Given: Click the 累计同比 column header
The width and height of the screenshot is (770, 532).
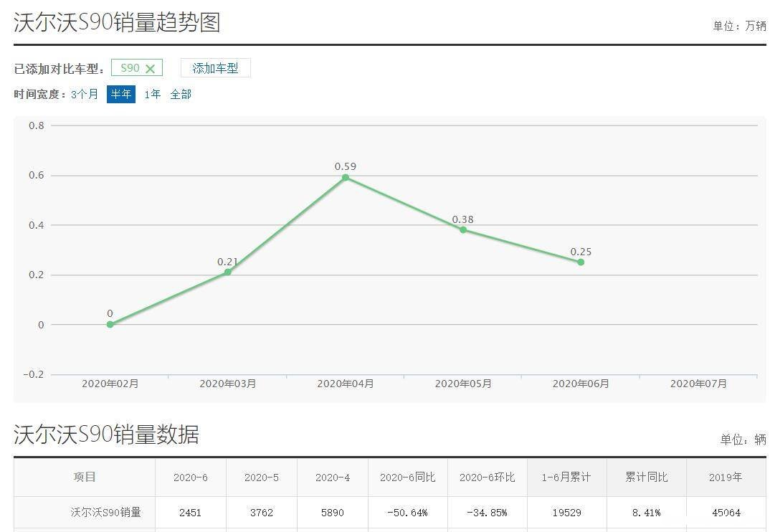Looking at the screenshot, I should click(x=646, y=477).
